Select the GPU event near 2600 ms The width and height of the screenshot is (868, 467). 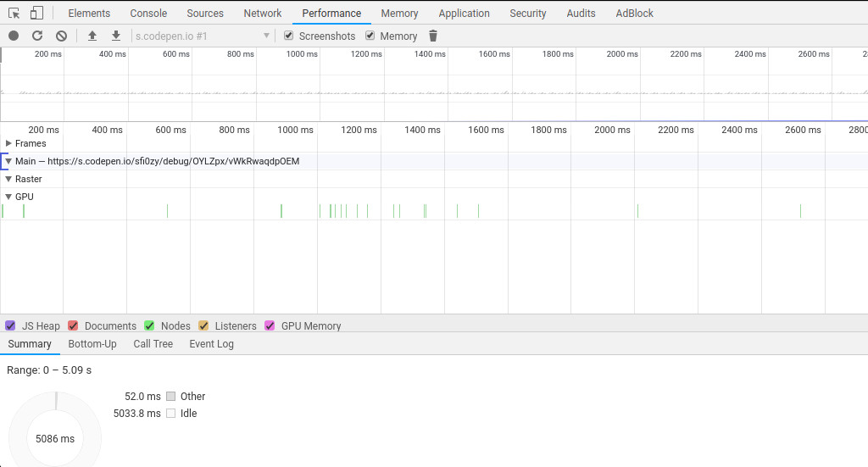tap(800, 211)
